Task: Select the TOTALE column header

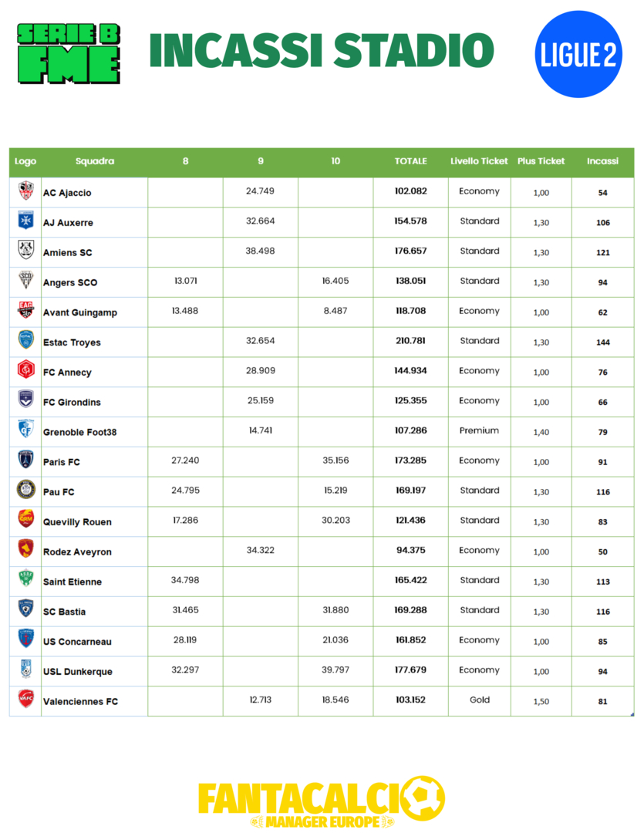Action: tap(410, 161)
